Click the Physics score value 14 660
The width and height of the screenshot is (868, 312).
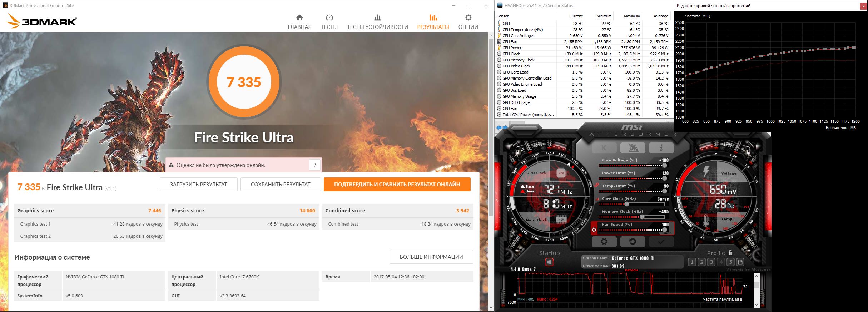[307, 211]
